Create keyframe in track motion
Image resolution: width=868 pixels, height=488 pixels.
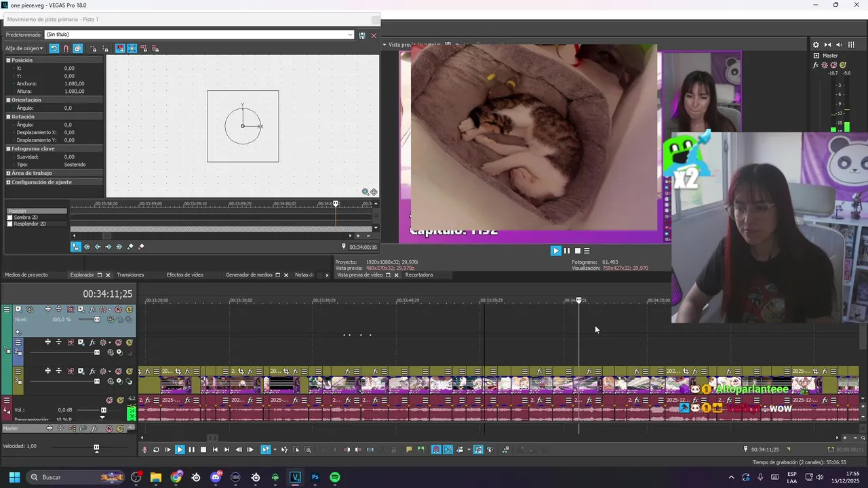click(x=131, y=247)
